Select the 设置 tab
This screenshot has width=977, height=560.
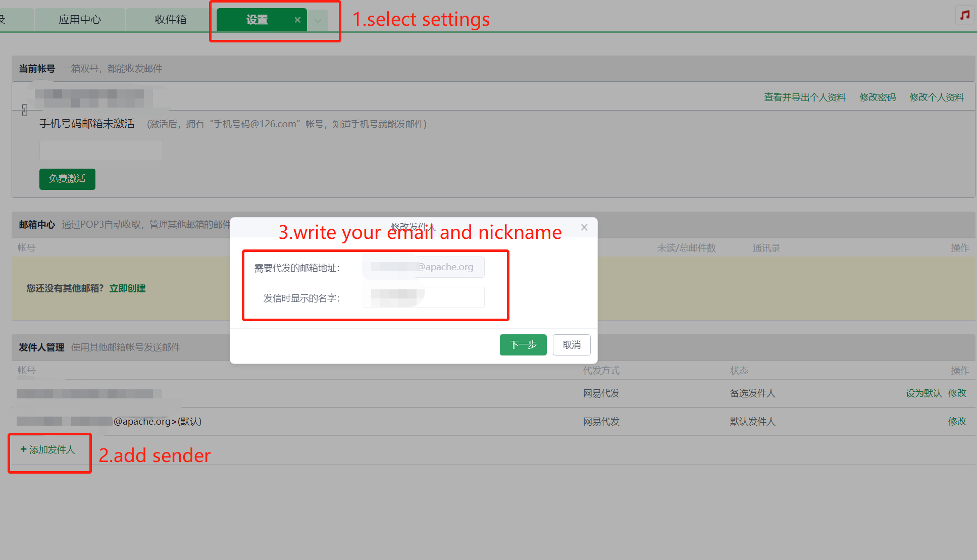[256, 20]
